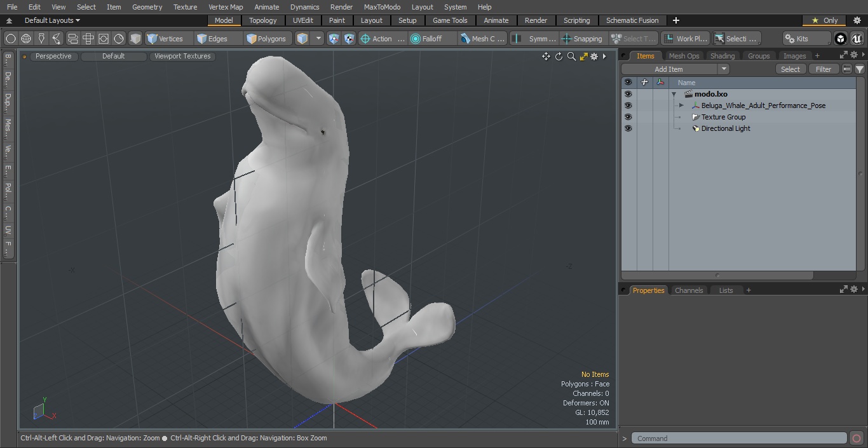Click the viewport rotate icon

click(559, 57)
